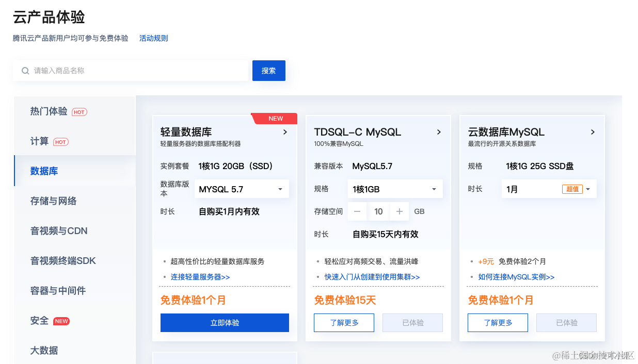This screenshot has width=638, height=364.
Task: Open the 1核1GB specification dropdown
Action: [395, 189]
